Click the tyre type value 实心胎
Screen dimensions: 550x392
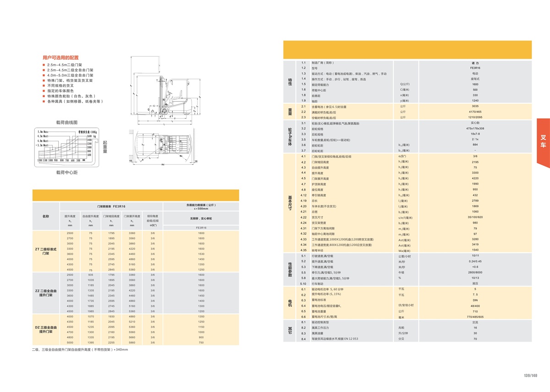click(x=475, y=123)
